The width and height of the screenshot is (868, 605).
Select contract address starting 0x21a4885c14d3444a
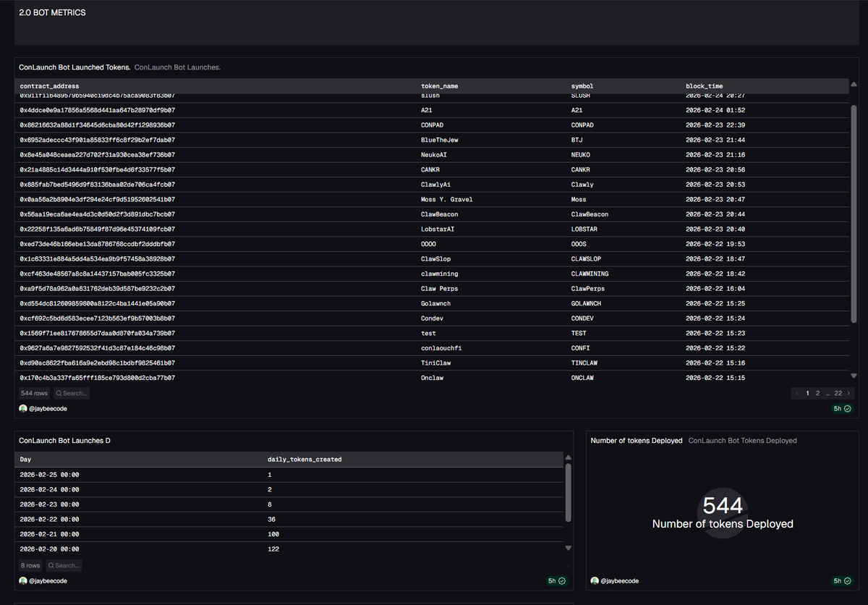point(97,170)
